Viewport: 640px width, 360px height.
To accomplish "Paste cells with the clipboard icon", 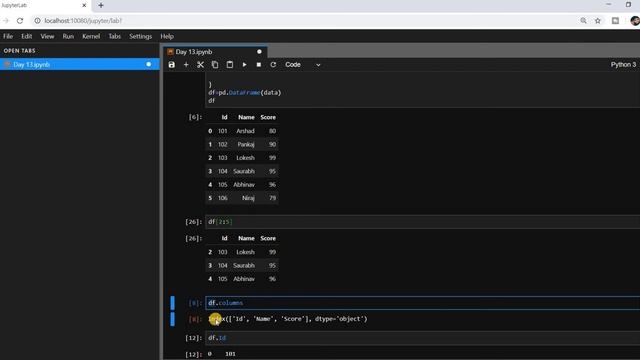I will (x=230, y=64).
